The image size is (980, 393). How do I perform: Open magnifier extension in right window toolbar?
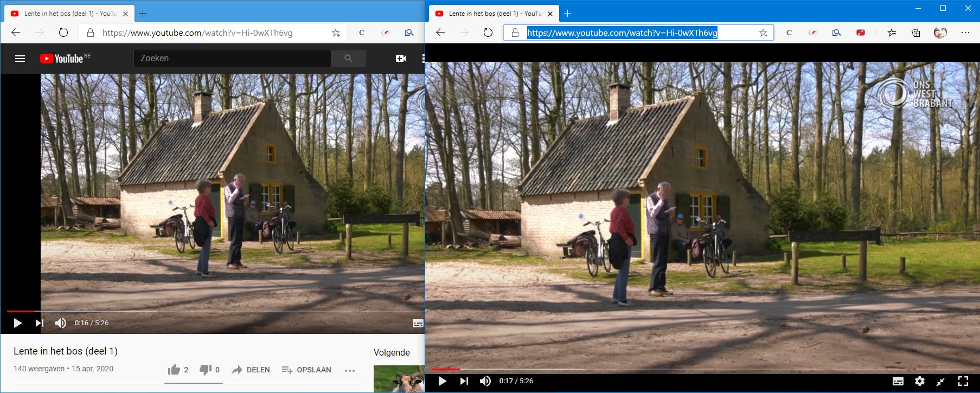[x=837, y=33]
